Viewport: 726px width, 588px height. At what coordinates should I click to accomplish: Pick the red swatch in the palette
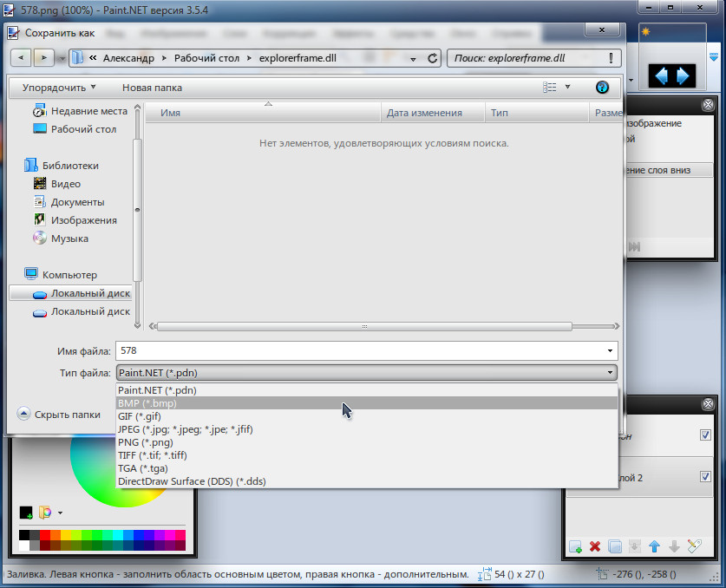(45, 535)
